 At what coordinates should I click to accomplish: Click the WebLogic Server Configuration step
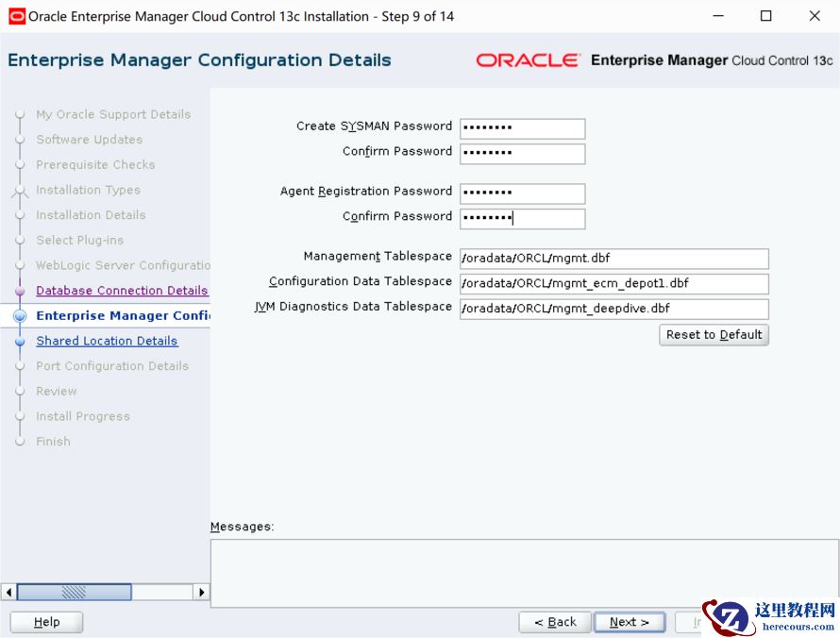tap(123, 265)
